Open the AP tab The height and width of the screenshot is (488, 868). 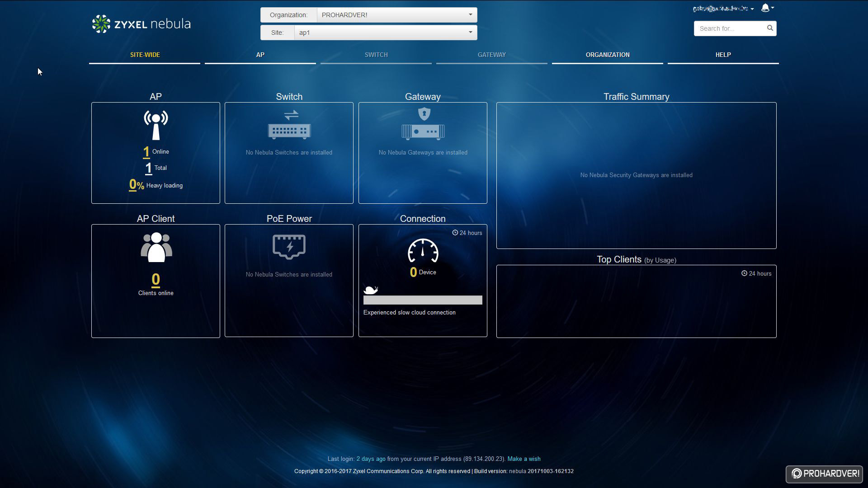pos(260,55)
